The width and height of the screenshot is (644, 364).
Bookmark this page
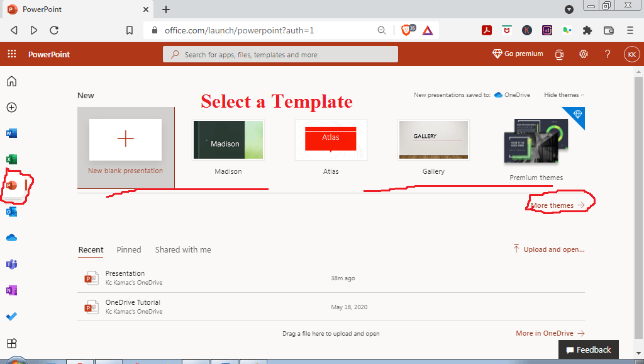point(130,30)
